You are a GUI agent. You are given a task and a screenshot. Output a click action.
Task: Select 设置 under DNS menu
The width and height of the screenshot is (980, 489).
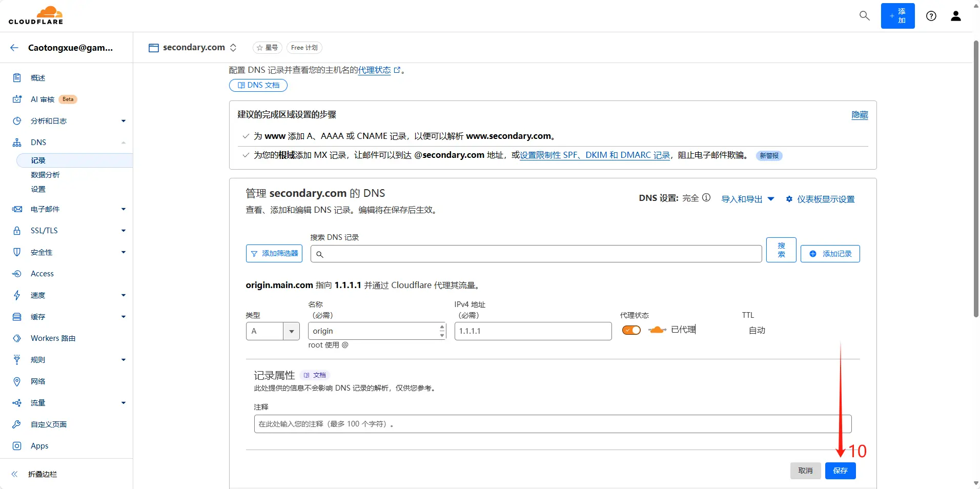(x=38, y=189)
